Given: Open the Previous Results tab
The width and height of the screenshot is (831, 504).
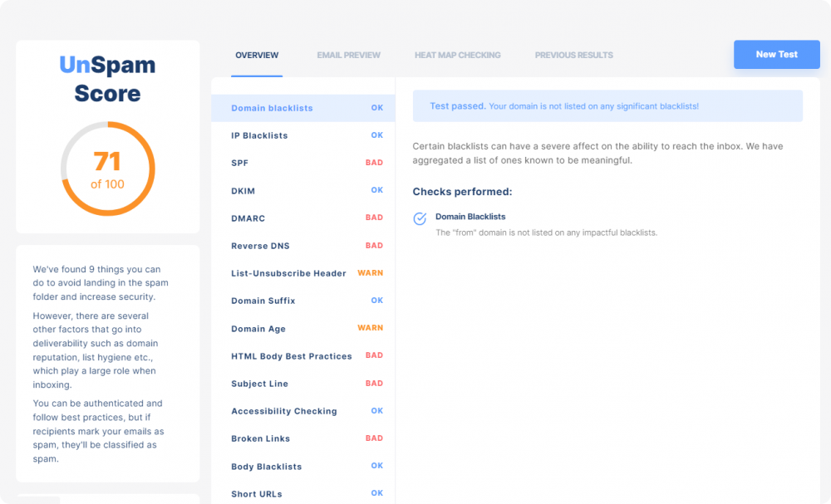Looking at the screenshot, I should (574, 55).
